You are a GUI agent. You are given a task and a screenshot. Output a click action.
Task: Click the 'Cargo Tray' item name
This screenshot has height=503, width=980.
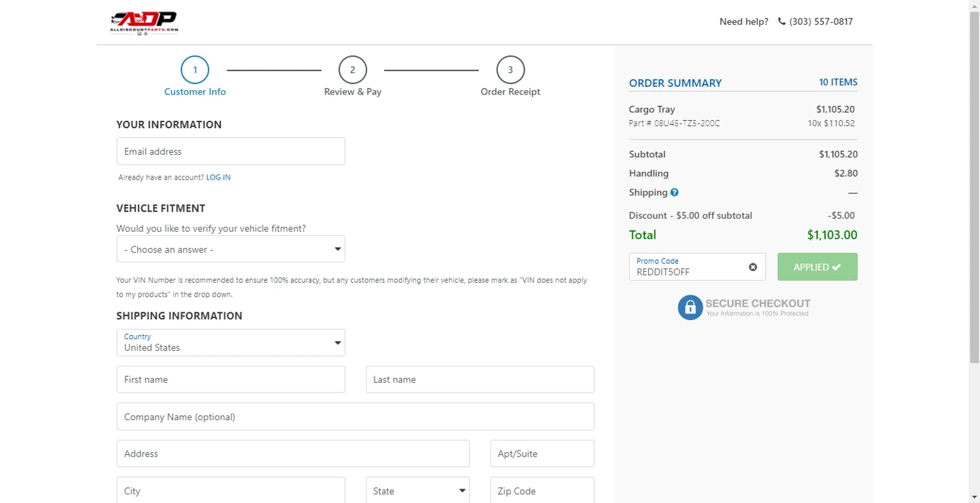(x=652, y=109)
